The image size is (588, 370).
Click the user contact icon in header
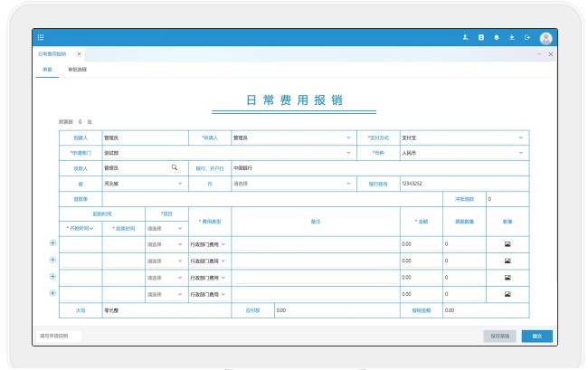(x=466, y=37)
